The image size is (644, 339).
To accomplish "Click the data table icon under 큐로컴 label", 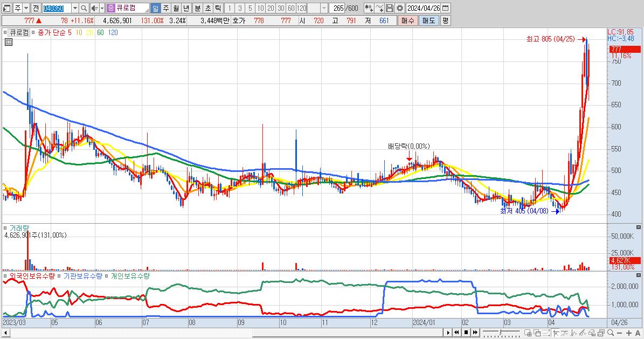I will (x=9, y=42).
